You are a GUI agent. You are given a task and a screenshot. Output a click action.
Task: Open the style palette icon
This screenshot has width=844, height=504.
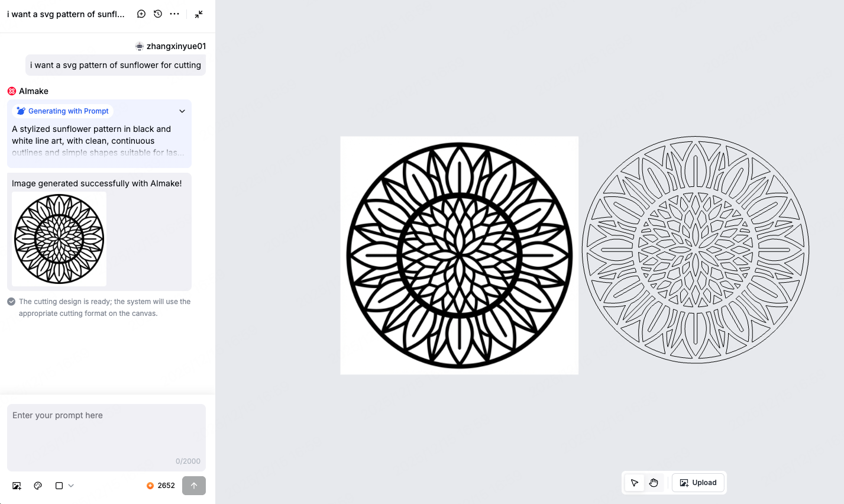[38, 486]
